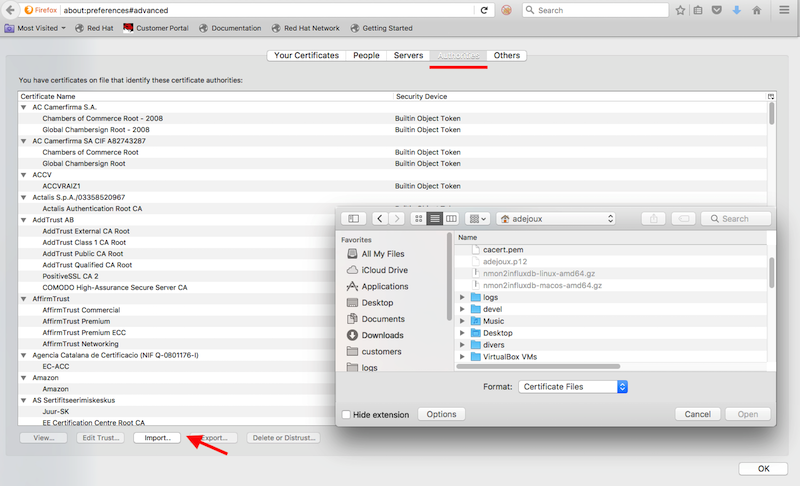The width and height of the screenshot is (800, 486).
Task: Open the Format Certificate Files dropdown
Action: point(572,386)
